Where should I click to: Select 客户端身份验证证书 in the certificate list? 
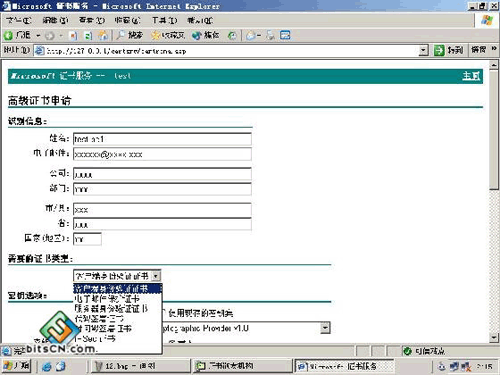point(117,288)
